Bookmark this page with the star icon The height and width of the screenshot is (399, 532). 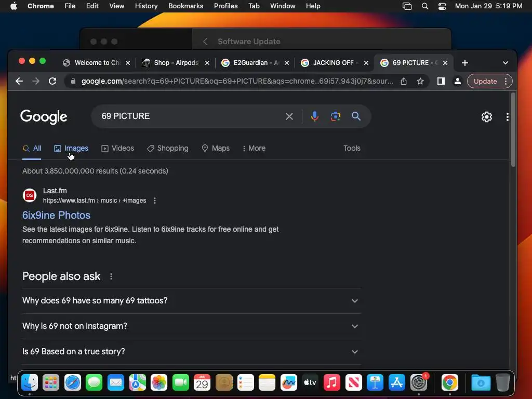[420, 81]
